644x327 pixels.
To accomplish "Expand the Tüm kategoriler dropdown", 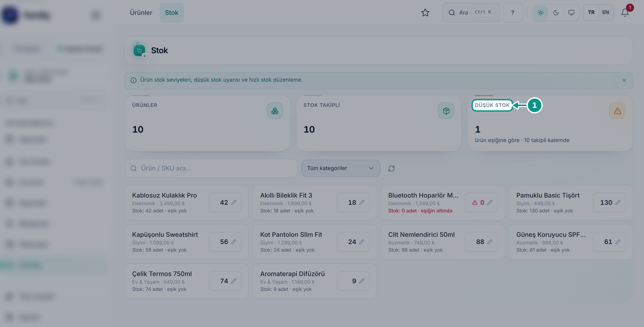I will point(341,168).
